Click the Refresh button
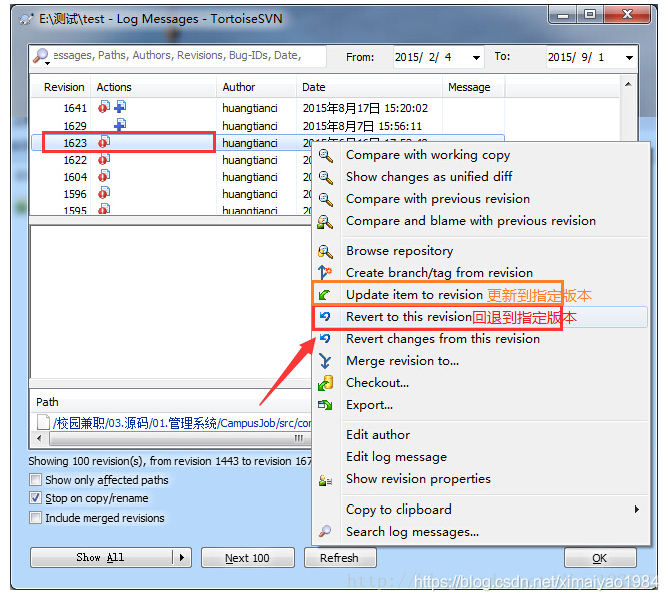 (x=340, y=557)
